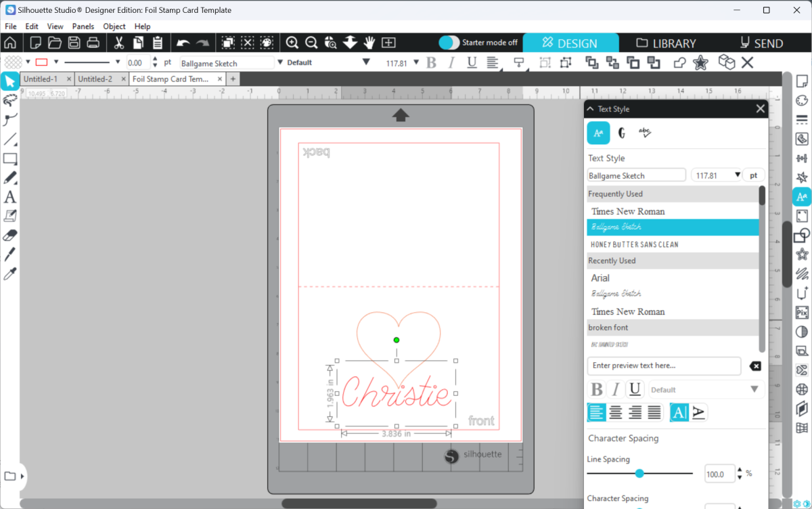The image size is (812, 509).
Task: Open the pt units button in panel
Action: click(x=753, y=175)
